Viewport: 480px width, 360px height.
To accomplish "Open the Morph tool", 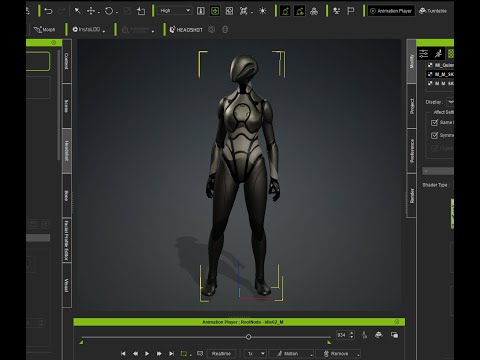I will tap(45, 30).
